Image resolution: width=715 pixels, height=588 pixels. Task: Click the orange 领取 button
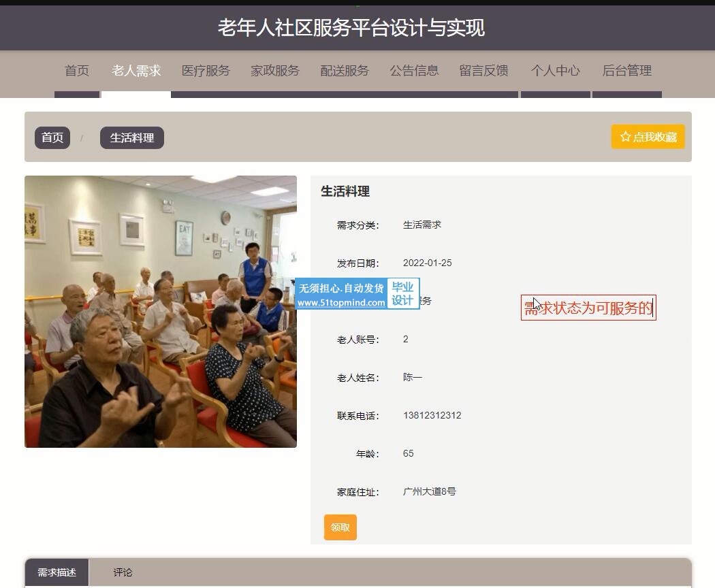[x=340, y=527]
